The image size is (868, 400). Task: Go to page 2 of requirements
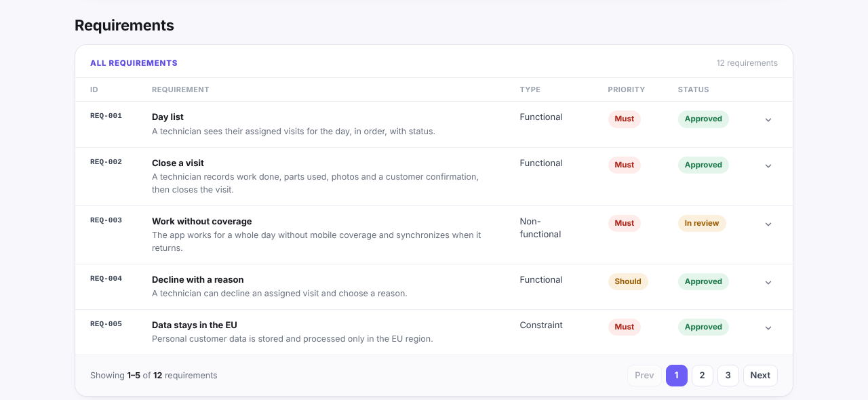tap(703, 376)
